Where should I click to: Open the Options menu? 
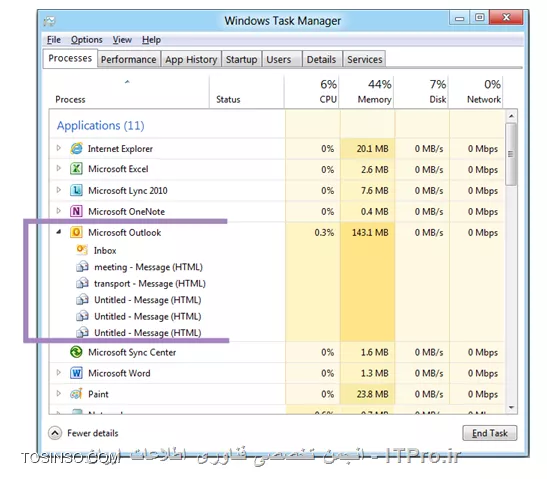[x=87, y=40]
